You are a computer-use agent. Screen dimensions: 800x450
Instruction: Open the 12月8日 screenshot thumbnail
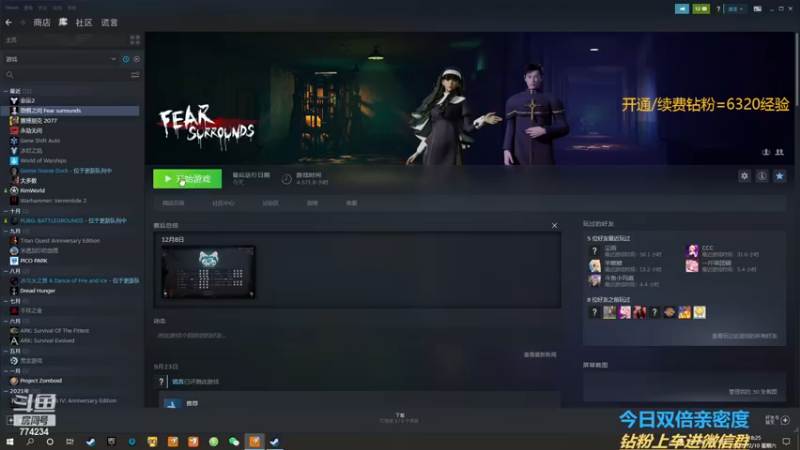[x=208, y=272]
